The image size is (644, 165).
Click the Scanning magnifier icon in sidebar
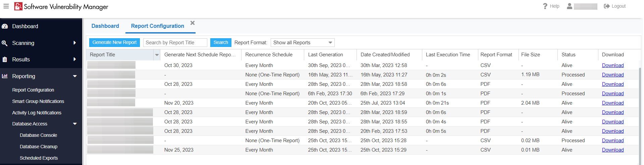[5, 43]
